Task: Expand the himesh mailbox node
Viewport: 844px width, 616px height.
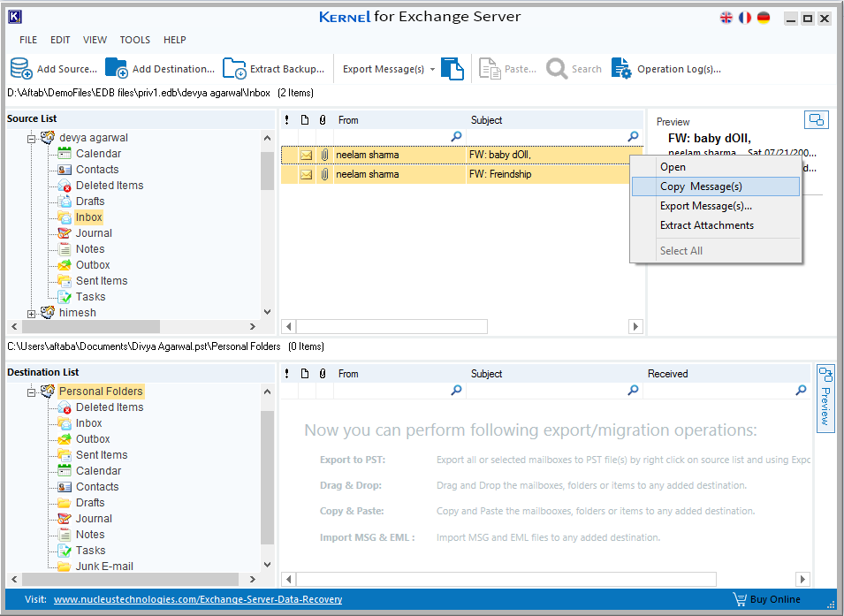Action: [31, 314]
